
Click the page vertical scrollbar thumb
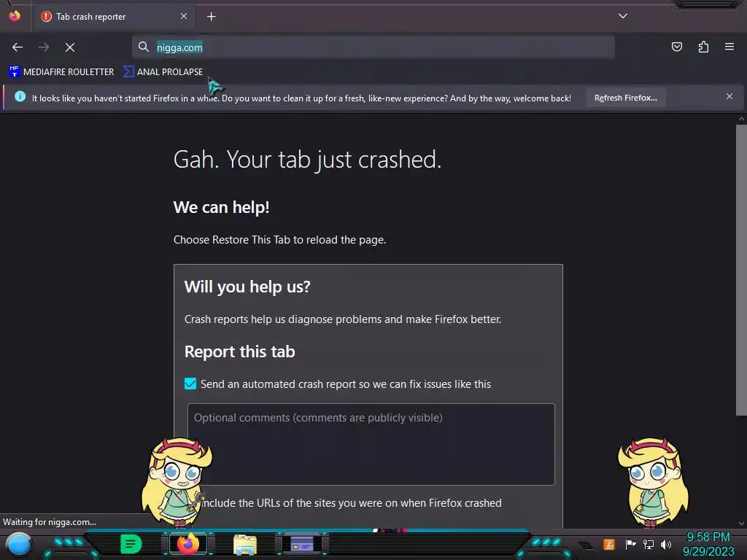coord(741,270)
